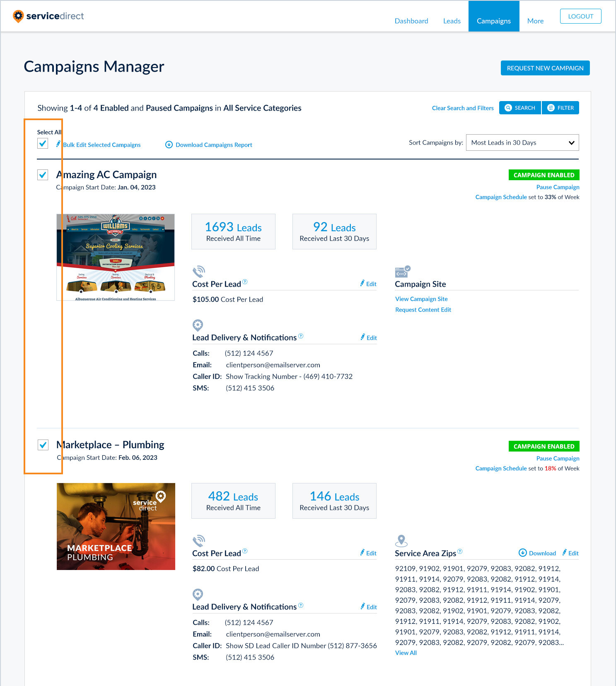Click Cost Per Lead help icon for Amazing AC
616x686 pixels.
[245, 282]
